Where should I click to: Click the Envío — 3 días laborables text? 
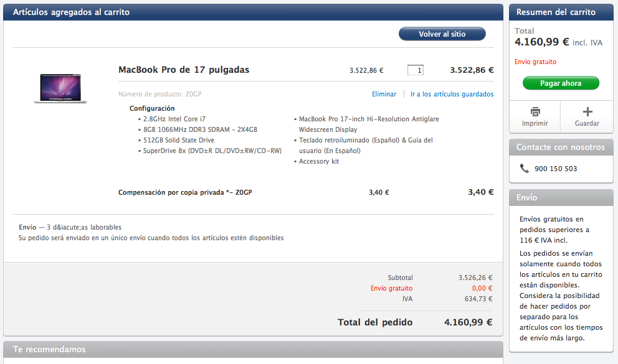point(70,227)
